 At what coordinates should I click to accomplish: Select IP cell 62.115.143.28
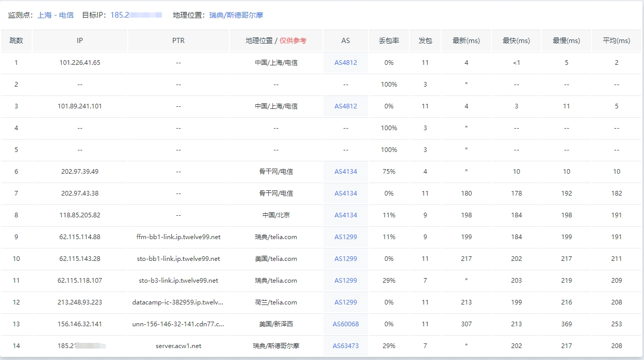pos(80,259)
